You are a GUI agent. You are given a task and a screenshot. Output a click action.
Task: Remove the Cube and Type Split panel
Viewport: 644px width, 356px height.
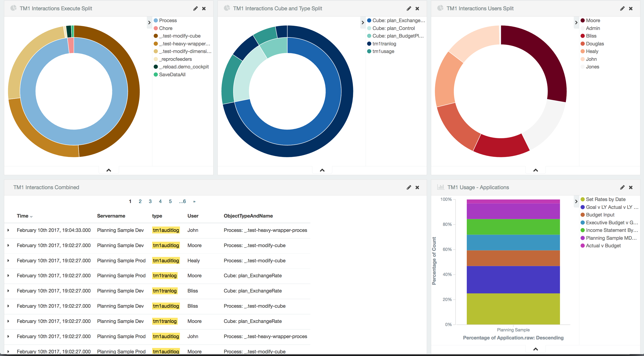417,8
